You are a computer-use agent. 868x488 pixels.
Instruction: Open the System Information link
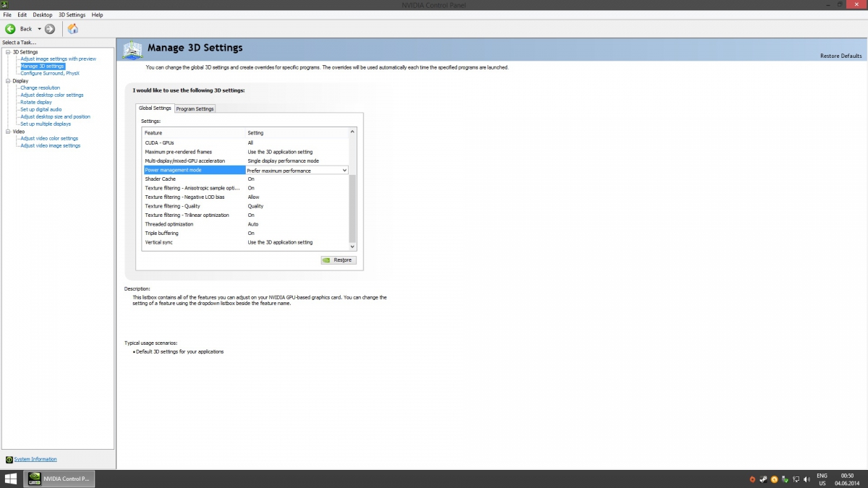tap(35, 459)
